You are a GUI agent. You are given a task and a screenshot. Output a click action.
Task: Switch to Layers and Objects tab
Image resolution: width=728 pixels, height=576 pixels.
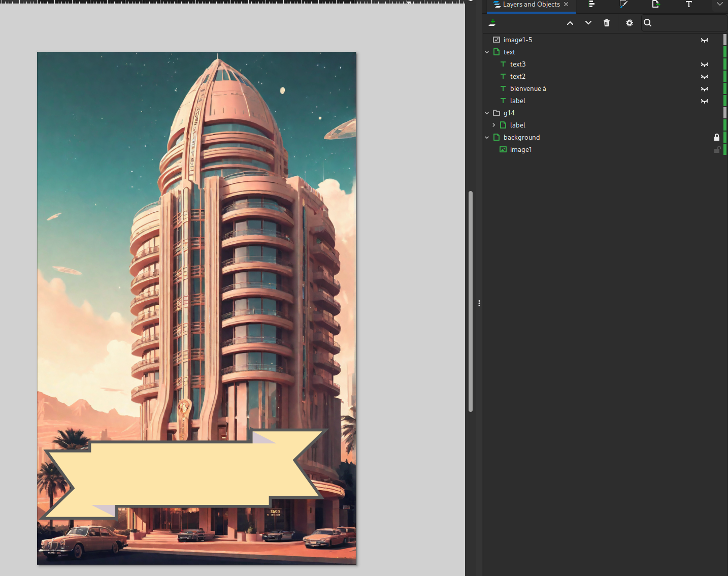[x=531, y=5]
